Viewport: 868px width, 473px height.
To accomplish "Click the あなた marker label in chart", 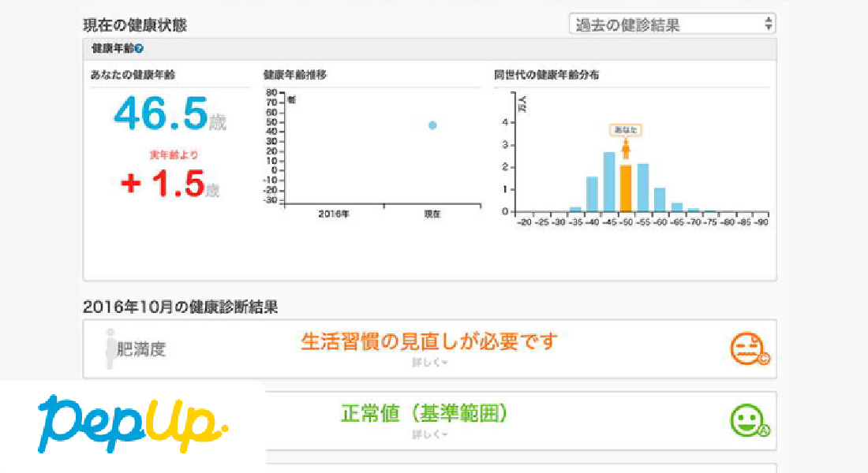I will 626,129.
